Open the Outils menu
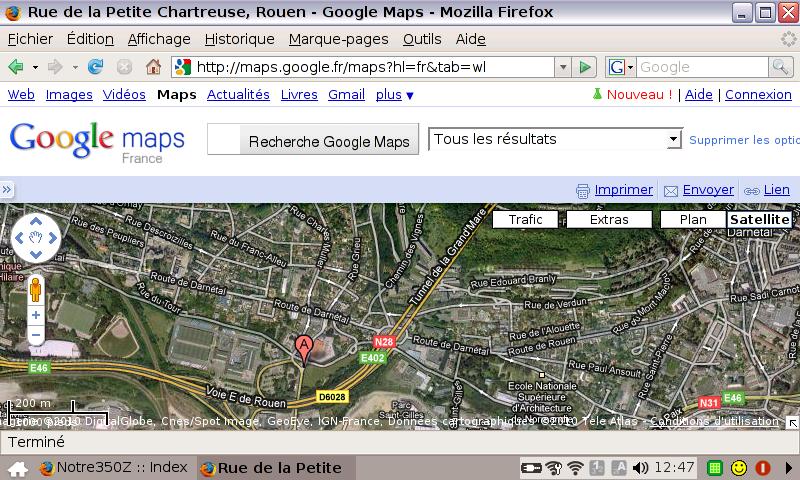Image resolution: width=800 pixels, height=480 pixels. (x=422, y=39)
